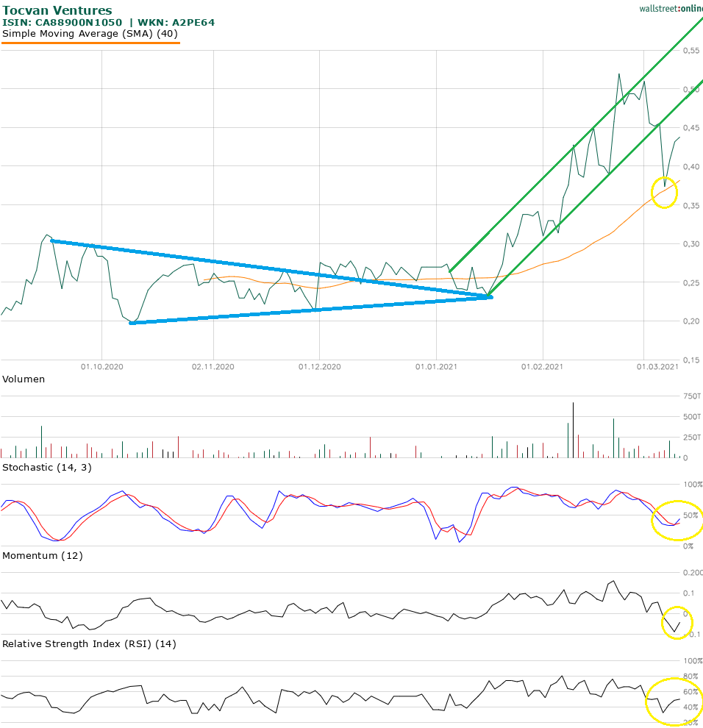
Task: Click the Momentum (12) panel heading
Action: (x=43, y=556)
